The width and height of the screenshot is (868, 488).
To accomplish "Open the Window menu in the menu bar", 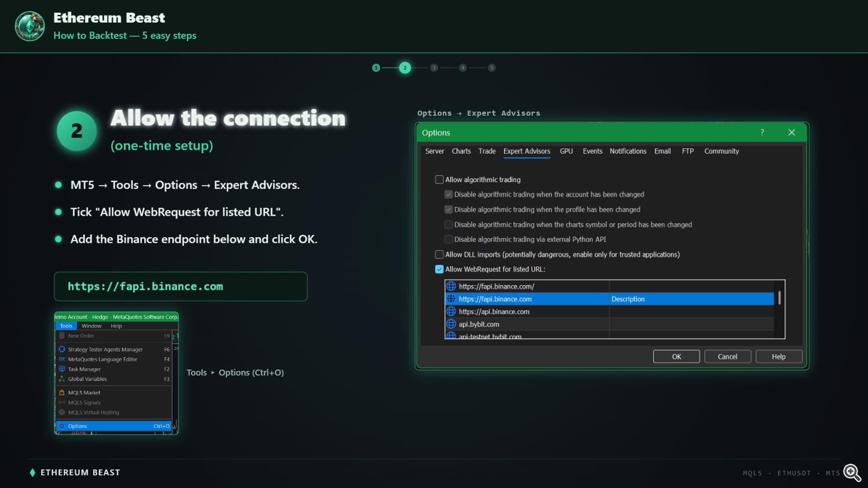I will click(91, 326).
